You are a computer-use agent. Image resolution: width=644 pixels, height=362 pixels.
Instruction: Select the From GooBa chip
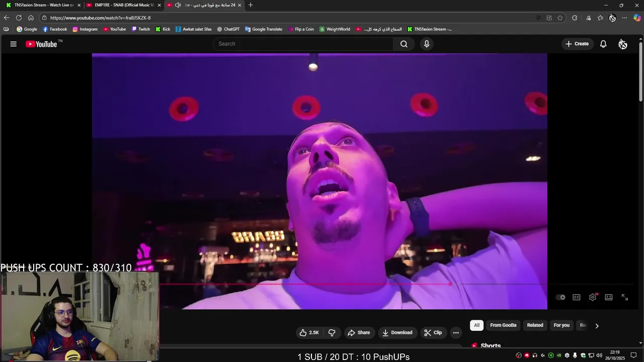503,325
